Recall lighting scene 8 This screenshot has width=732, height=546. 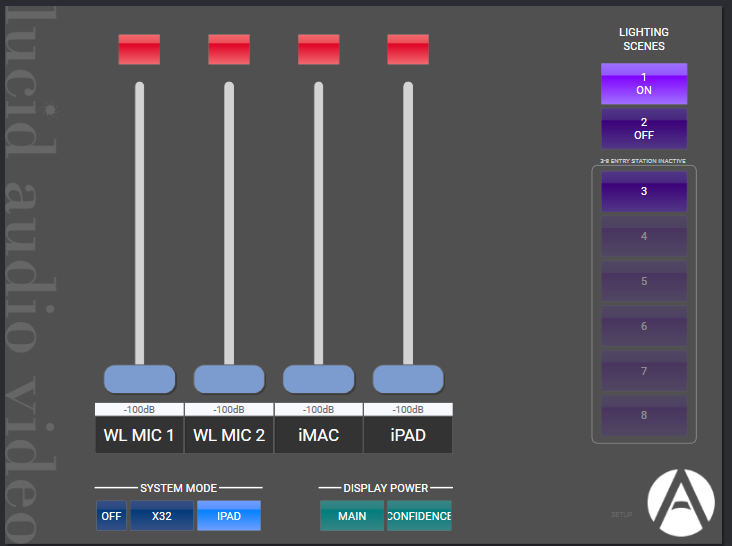point(644,415)
